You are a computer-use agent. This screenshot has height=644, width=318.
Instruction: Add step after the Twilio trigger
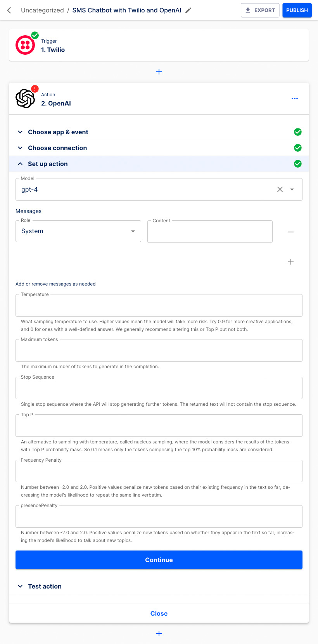tap(159, 72)
